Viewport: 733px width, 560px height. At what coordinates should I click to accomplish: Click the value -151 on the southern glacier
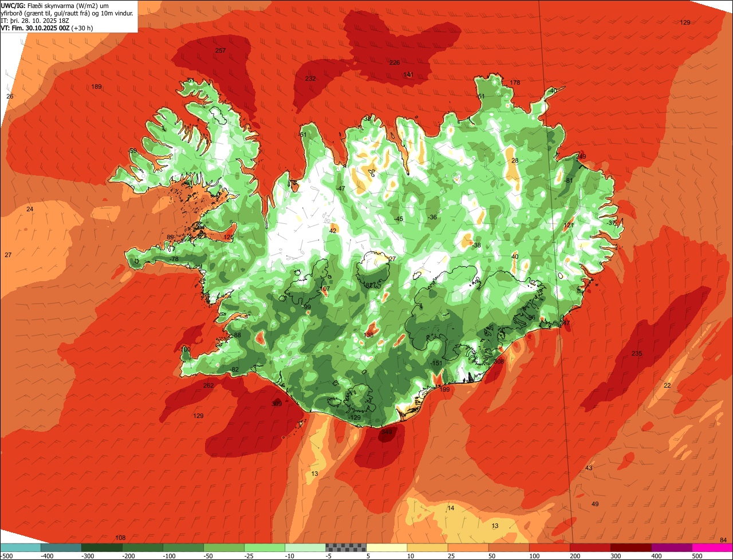[x=436, y=363]
